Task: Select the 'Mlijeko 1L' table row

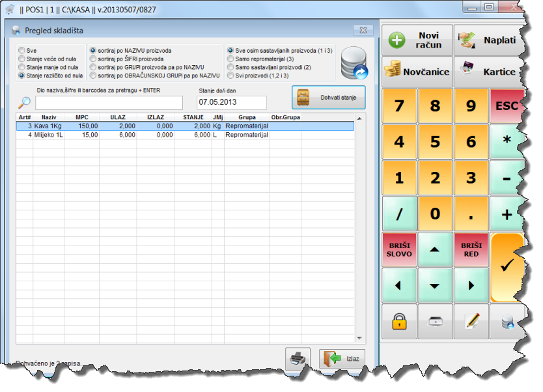Action: (49, 135)
